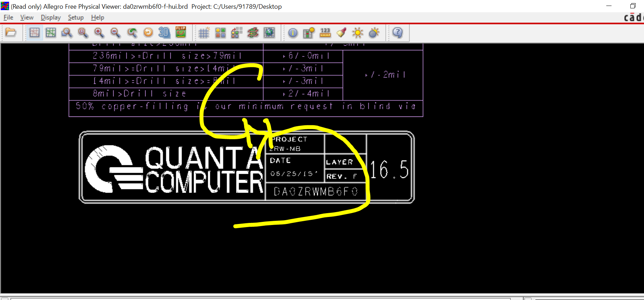Select the zoom by points tool
This screenshot has height=300, width=644.
[67, 33]
